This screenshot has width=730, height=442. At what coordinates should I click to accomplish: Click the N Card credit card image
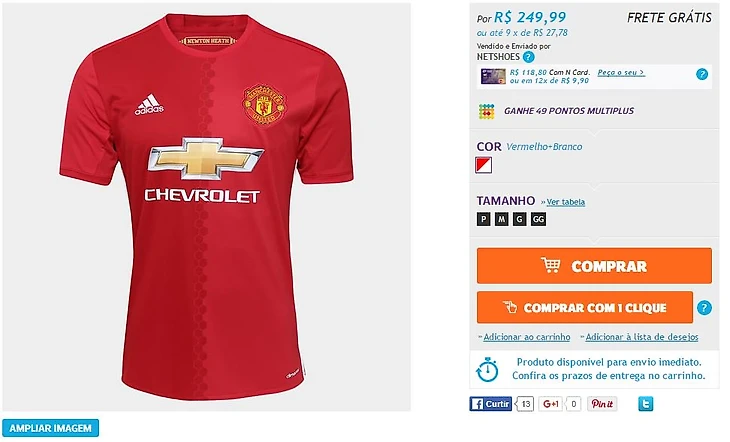[493, 76]
